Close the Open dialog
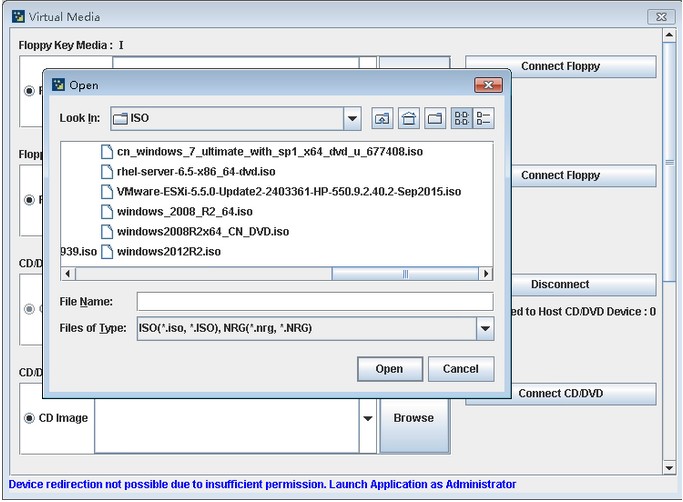This screenshot has height=502, width=683. click(488, 85)
